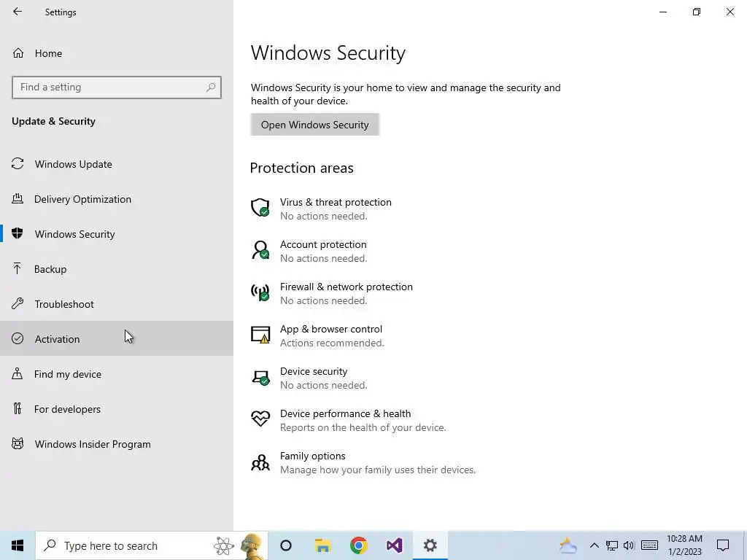Click the 'Actions recommended.' status text
Image resolution: width=747 pixels, height=560 pixels.
pyautogui.click(x=332, y=343)
